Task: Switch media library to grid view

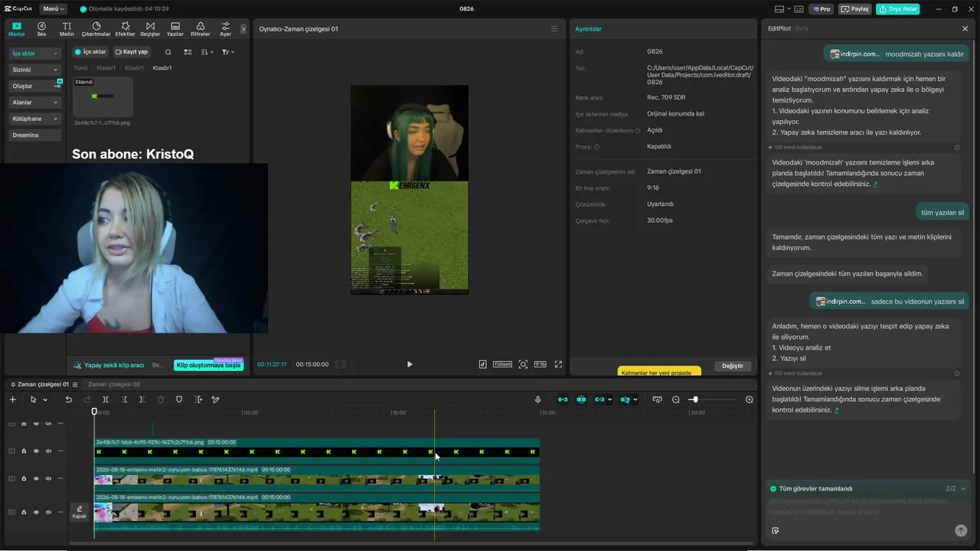Action: coord(188,52)
